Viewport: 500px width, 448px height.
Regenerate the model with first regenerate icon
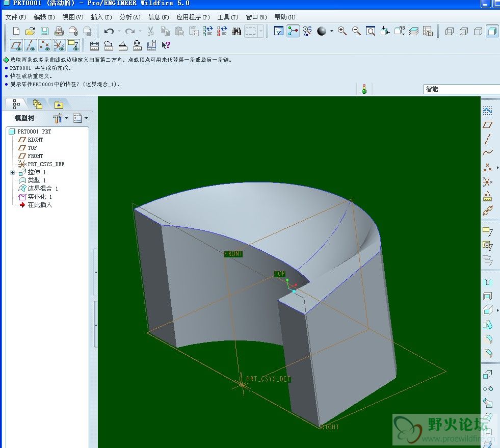(x=207, y=31)
